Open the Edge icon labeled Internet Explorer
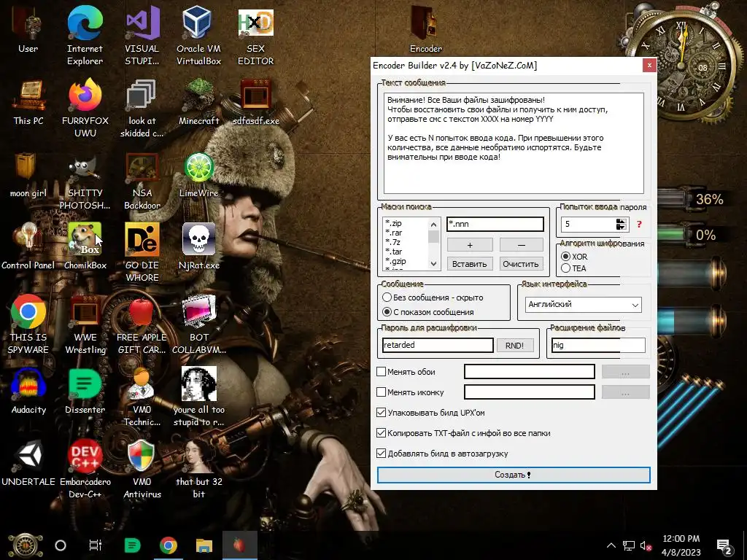 click(x=85, y=35)
